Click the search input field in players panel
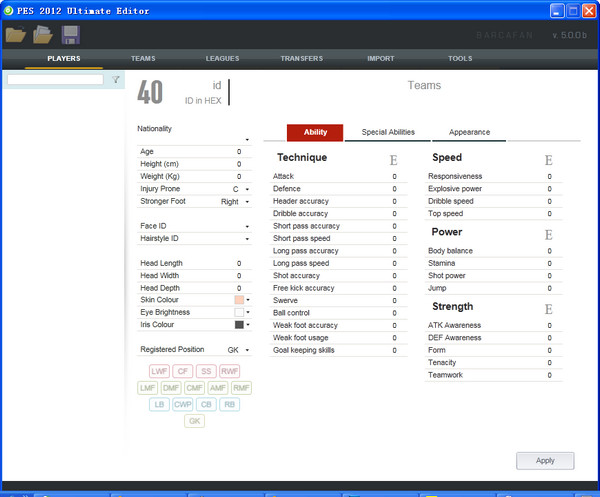This screenshot has height=497, width=600. click(x=55, y=80)
